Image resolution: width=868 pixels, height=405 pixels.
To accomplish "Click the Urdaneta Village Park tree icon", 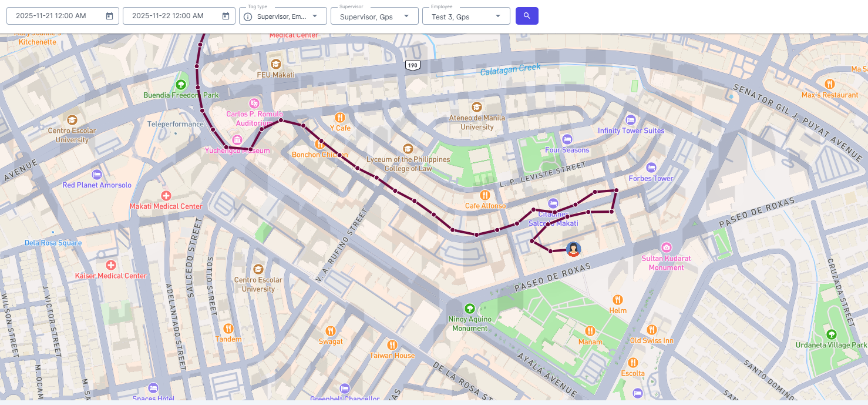I will (831, 334).
